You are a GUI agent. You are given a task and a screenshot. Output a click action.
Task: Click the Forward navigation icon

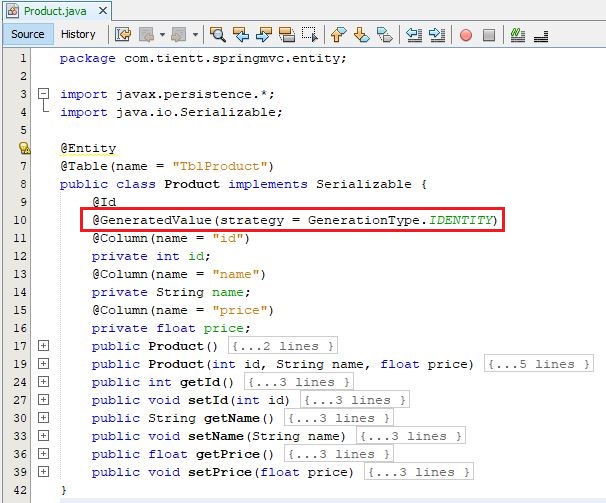click(x=179, y=34)
